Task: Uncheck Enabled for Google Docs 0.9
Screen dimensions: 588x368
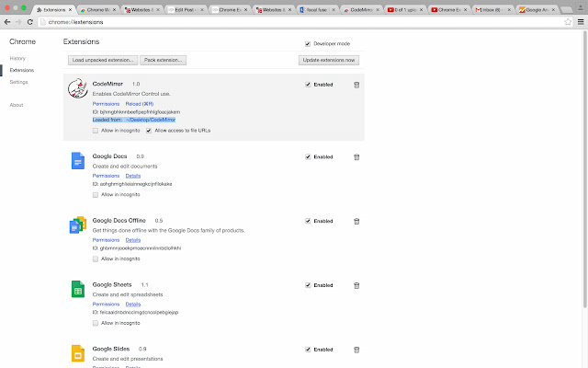Action: click(x=308, y=157)
